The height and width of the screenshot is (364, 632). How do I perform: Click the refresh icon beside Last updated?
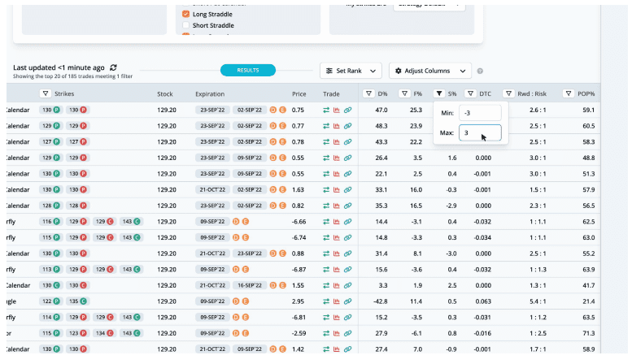[x=113, y=67]
